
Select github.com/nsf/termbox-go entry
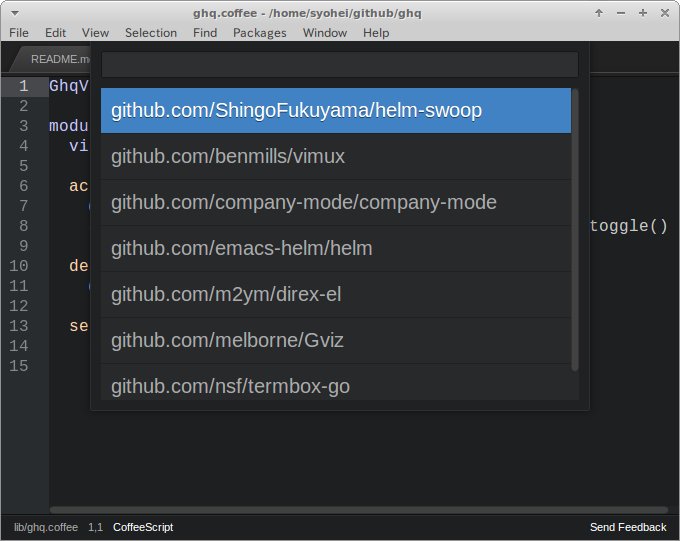336,382
